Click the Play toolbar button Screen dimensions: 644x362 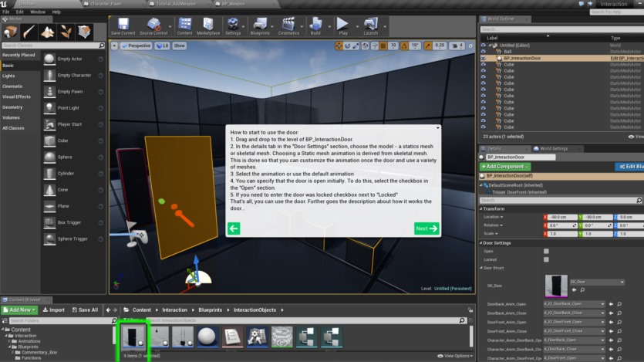click(343, 26)
